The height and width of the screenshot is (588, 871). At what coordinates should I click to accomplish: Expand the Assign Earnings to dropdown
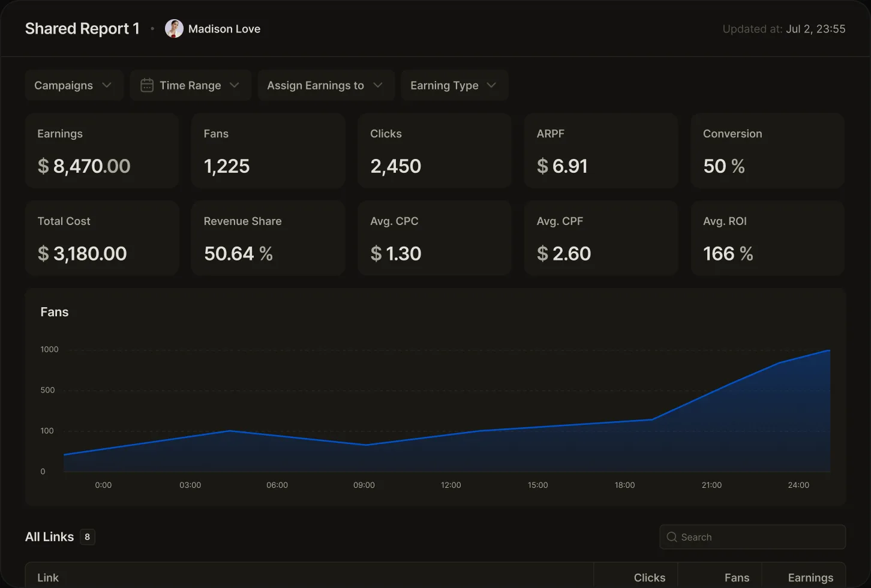click(326, 85)
